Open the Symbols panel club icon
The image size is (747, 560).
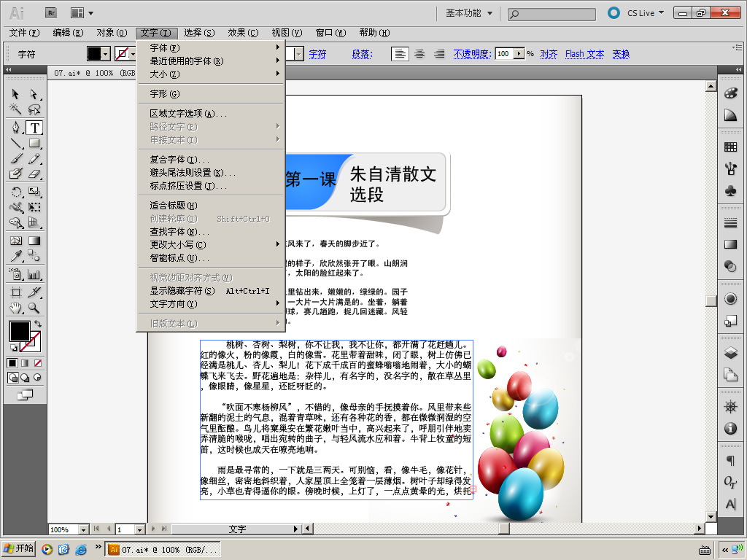(x=730, y=192)
